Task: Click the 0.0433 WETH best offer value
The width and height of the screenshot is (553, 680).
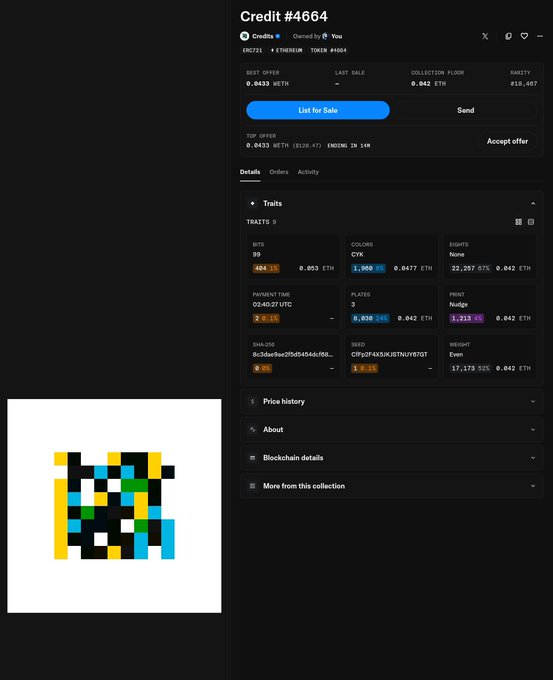Action: (x=267, y=84)
